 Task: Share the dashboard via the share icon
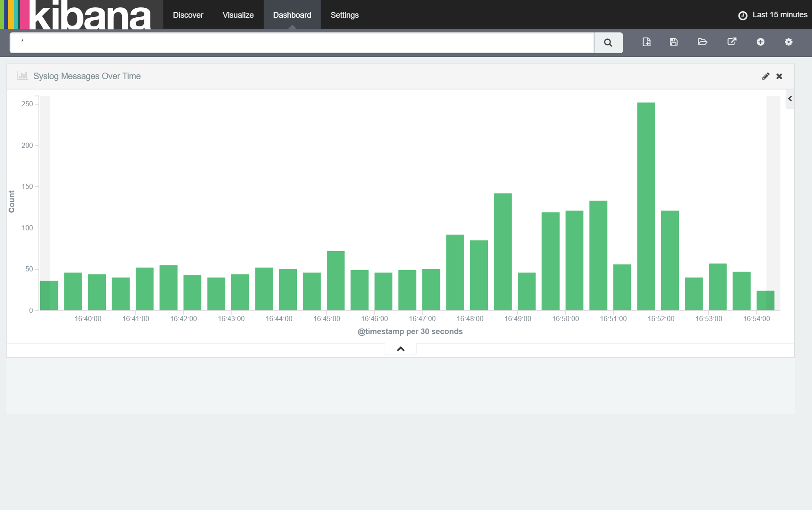[732, 42]
